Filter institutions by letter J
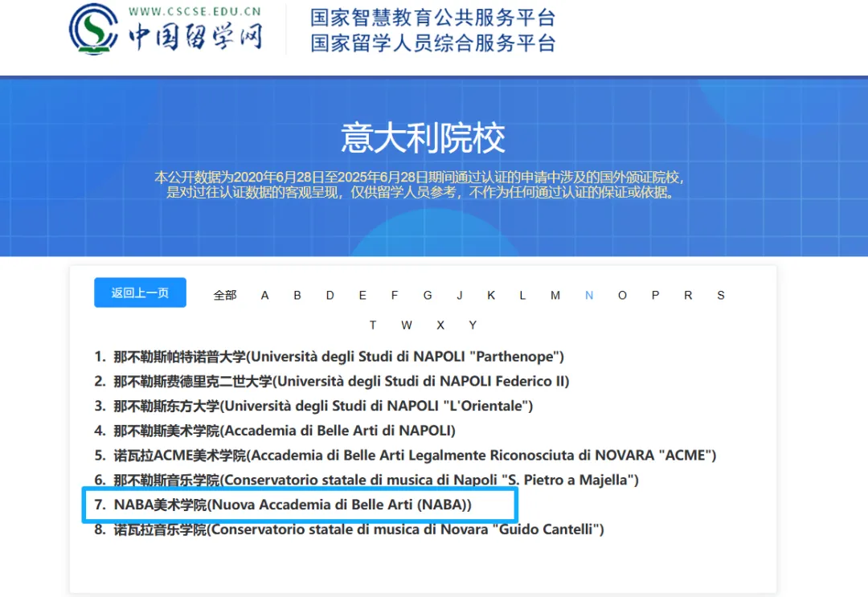 [460, 296]
